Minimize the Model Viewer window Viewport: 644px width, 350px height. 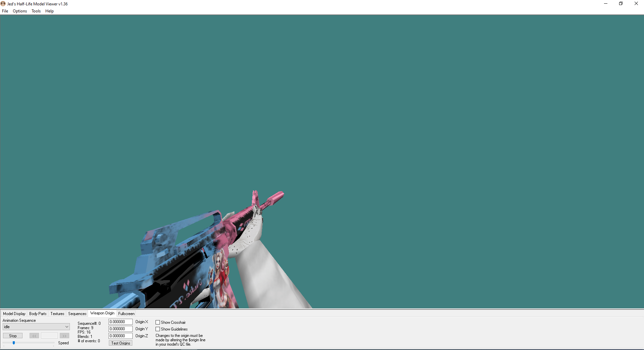(606, 4)
